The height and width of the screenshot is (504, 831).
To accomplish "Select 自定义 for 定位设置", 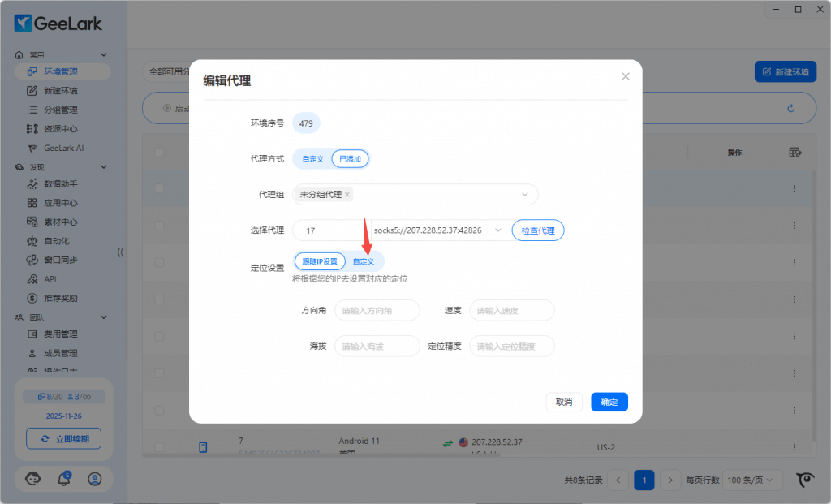I will pos(363,261).
